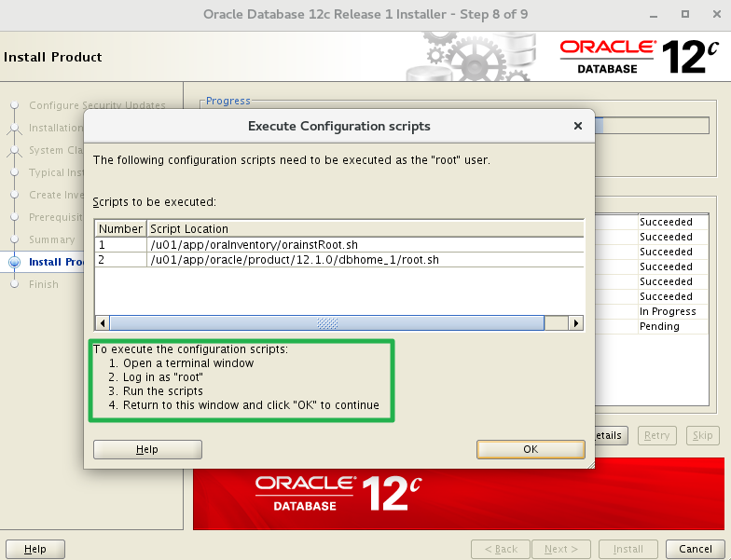Click the < Back button
Screen dimensions: 731x560
(501, 550)
